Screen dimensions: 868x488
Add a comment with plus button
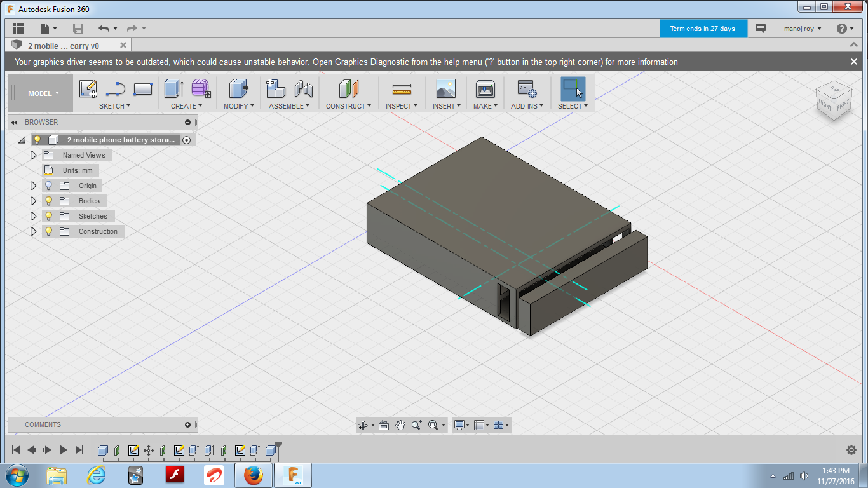coord(187,424)
